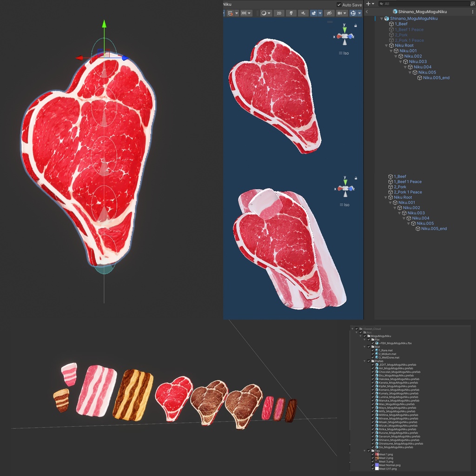Toggle the Auto Save checkbox
Screen dimensions: 476x476
[x=339, y=5]
